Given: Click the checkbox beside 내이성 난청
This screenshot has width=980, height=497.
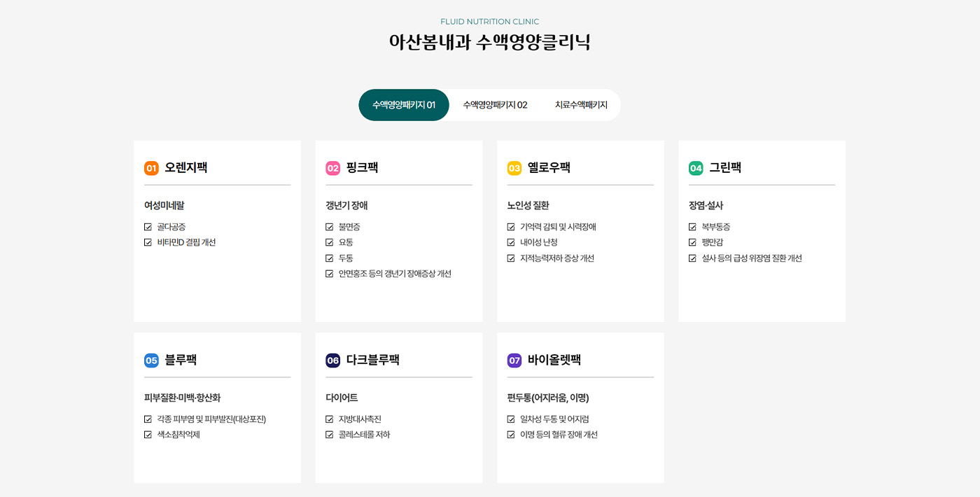Looking at the screenshot, I should tap(511, 242).
